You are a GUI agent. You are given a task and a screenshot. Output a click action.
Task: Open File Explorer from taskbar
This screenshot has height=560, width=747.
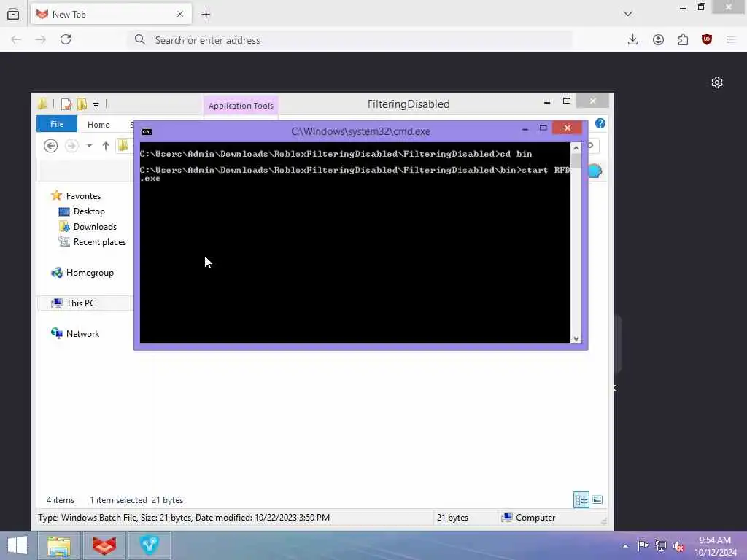click(x=59, y=545)
